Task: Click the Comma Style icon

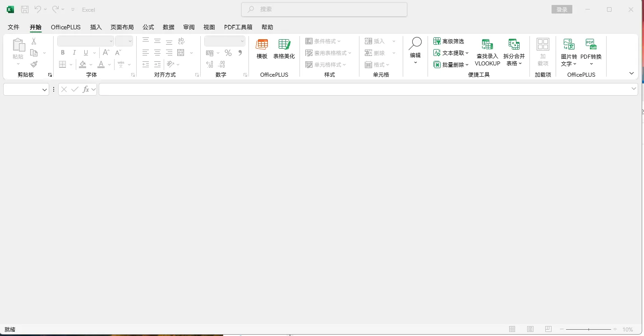Action: tap(240, 53)
